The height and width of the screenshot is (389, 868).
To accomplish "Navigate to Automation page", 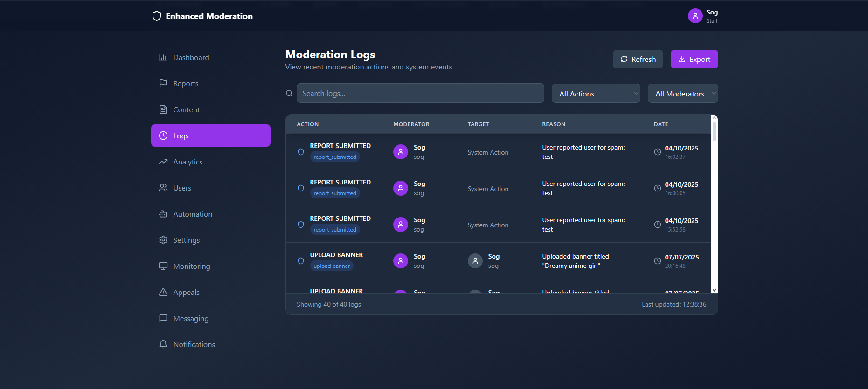I will [x=211, y=214].
